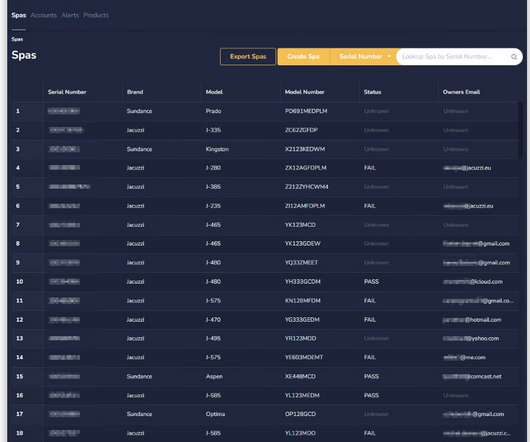Click the Create Spa button
The height and width of the screenshot is (442, 530).
pos(303,56)
